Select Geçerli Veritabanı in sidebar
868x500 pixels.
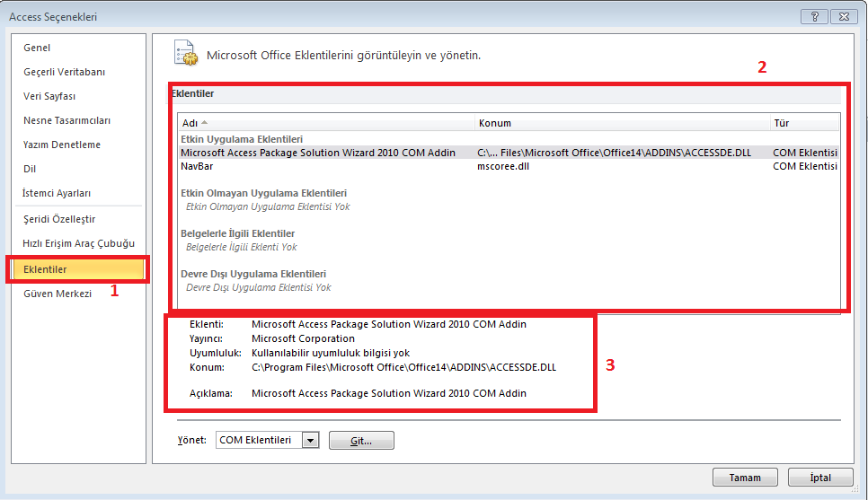64,72
